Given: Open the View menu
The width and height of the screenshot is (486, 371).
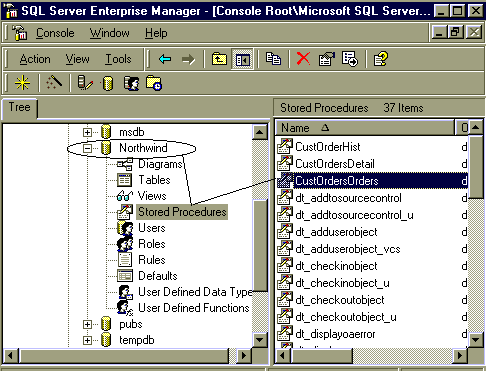Looking at the screenshot, I should (x=77, y=59).
